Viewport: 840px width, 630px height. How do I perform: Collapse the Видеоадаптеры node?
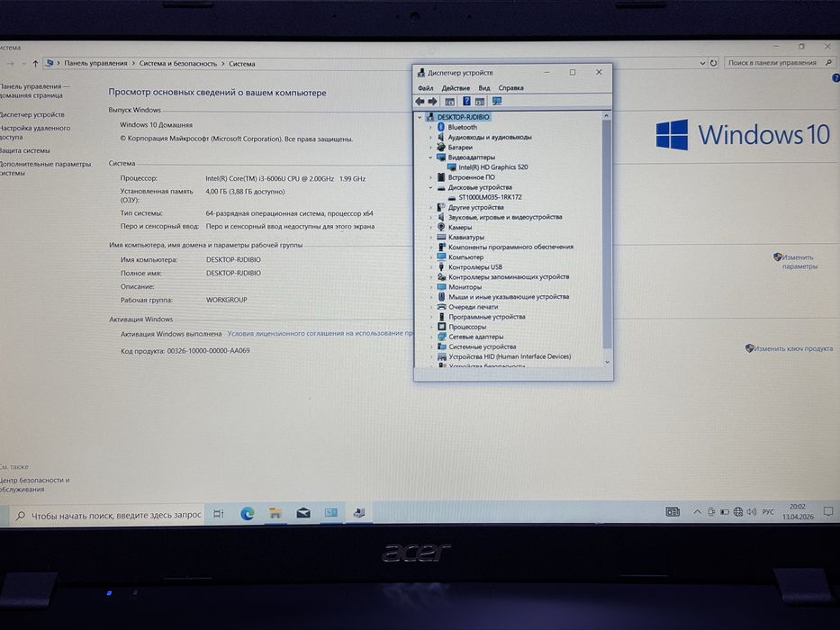tap(430, 157)
